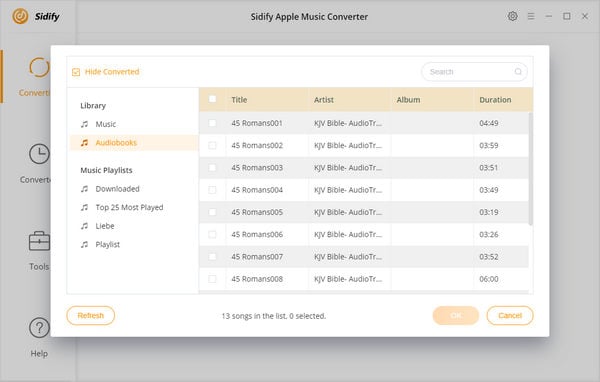This screenshot has width=600, height=382.
Task: Click the Refresh button
Action: coord(91,315)
